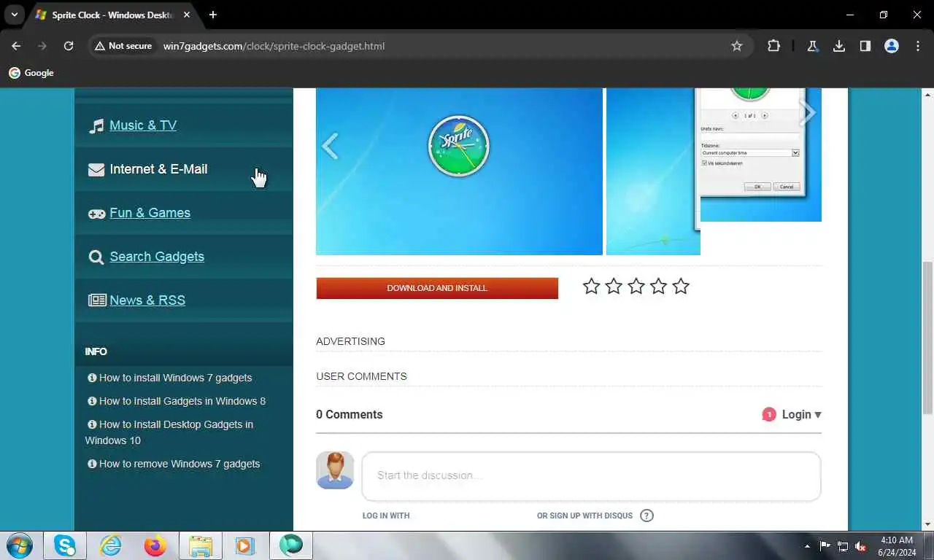Toggle the browser side panel icon
This screenshot has height=560, width=934.
click(x=865, y=46)
